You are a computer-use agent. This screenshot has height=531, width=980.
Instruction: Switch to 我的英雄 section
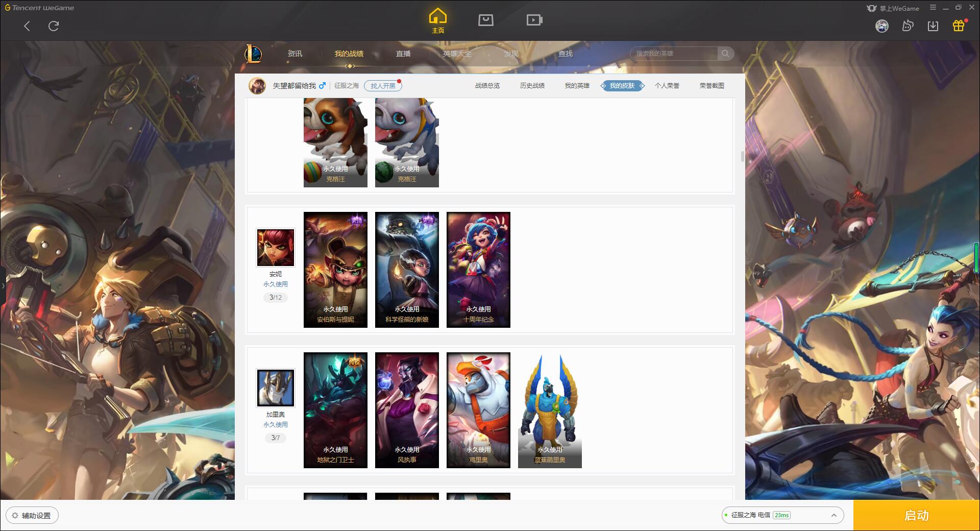coord(577,86)
